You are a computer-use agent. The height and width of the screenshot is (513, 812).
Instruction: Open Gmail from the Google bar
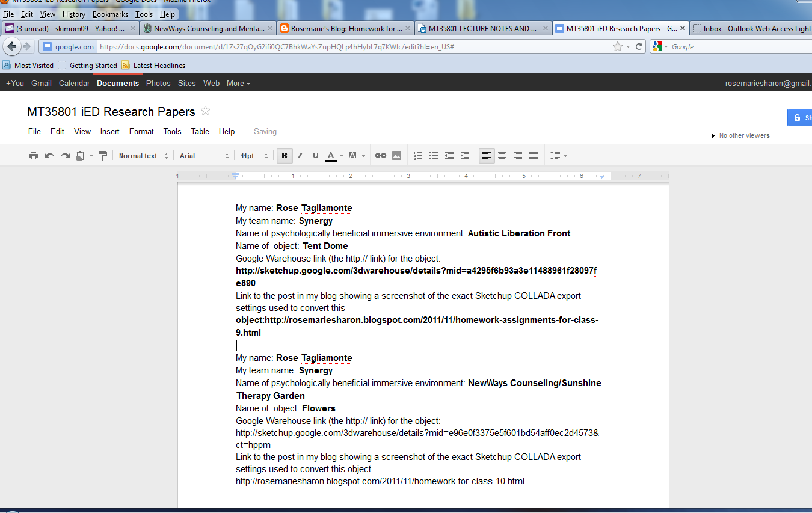(x=42, y=83)
